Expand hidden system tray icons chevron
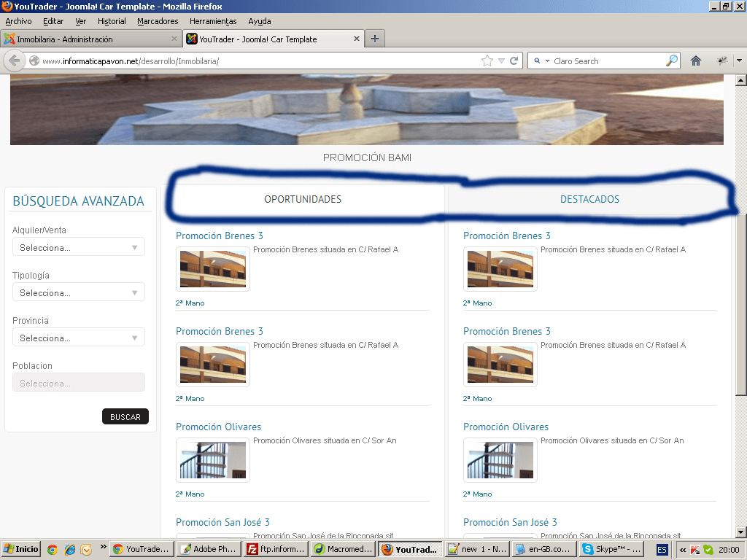The image size is (747, 560). [683, 550]
